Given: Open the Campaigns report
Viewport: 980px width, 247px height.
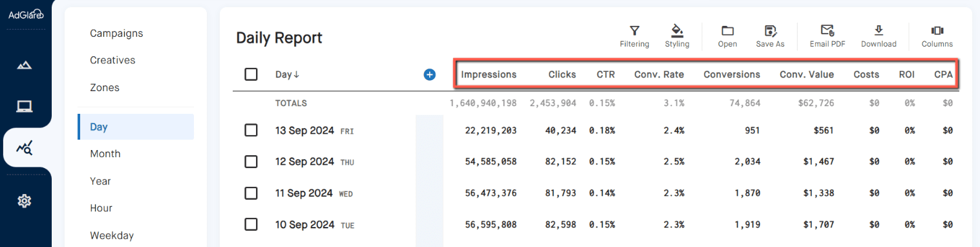Looking at the screenshot, I should pyautogui.click(x=116, y=33).
